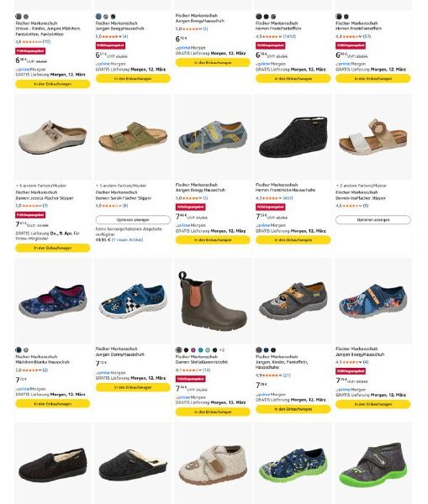
Task: Click Optionen anzeigen for Damen Isa Flacher Slipper
Action: [x=373, y=220]
